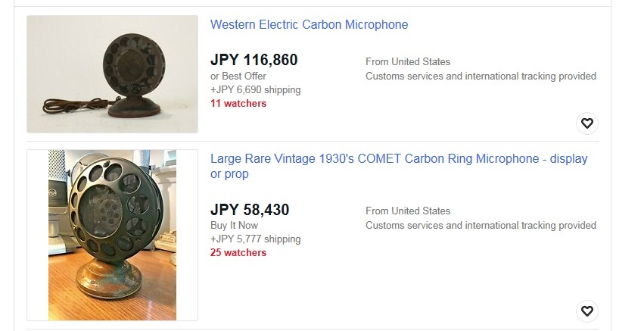
Task: Open Western Electric Carbon Microphone title link
Action: click(309, 25)
